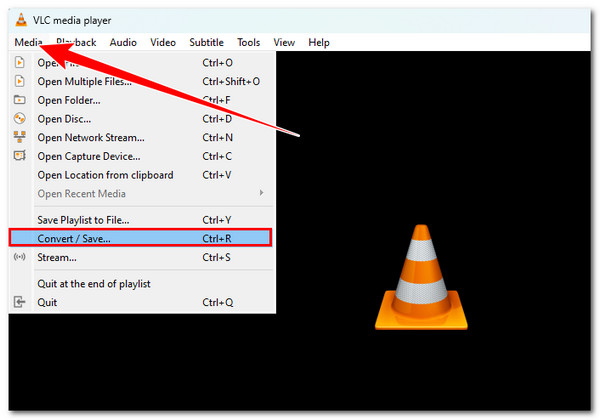Choose Stream... menu entry
Screen dimensions: 600x420
[142, 257]
